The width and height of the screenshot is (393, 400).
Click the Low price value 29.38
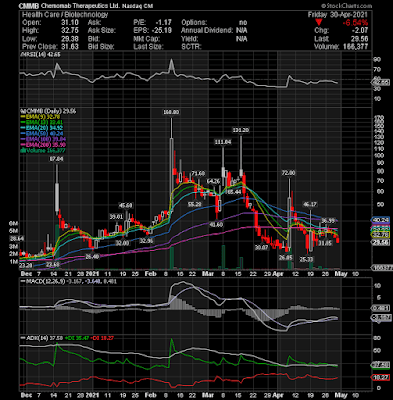(70, 39)
